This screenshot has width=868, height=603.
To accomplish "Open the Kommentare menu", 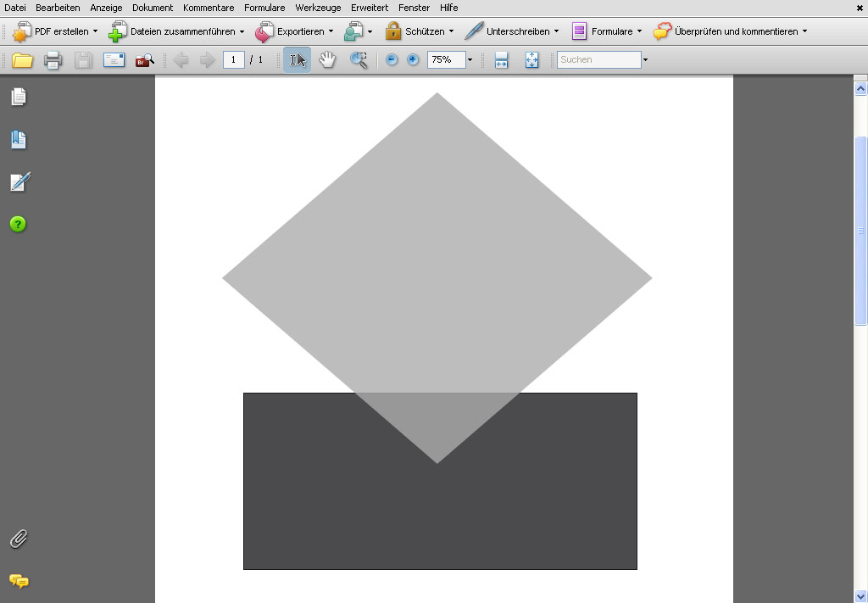I will pyautogui.click(x=208, y=8).
